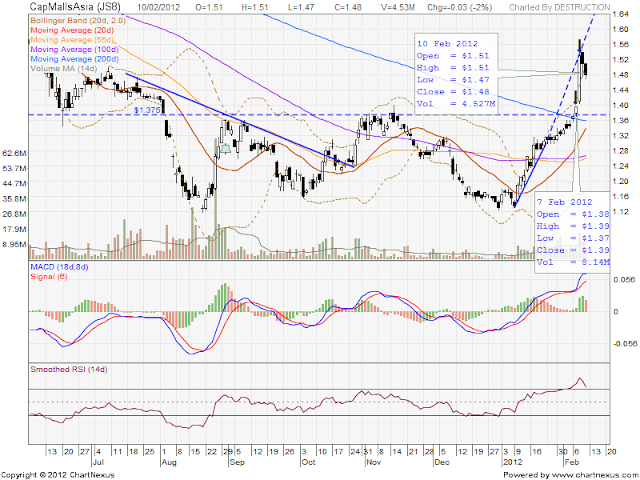Click the 1.12 price axis label

click(620, 211)
